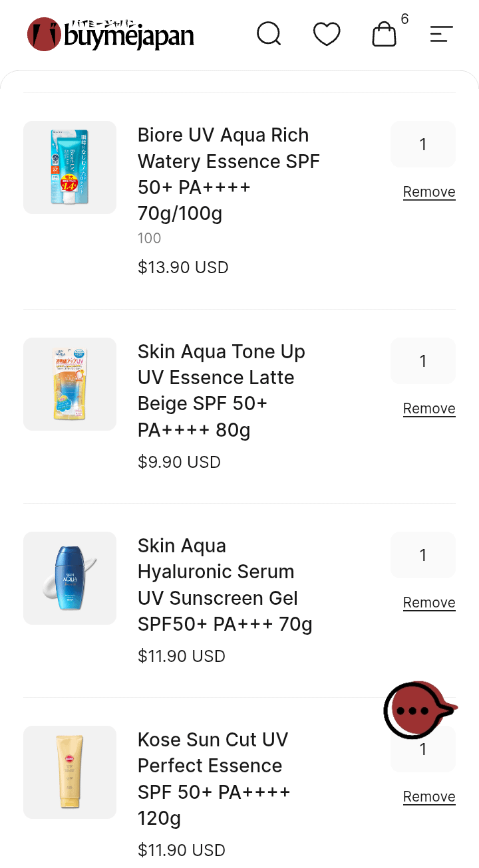Screen dimensions: 479x868
Task: Remove Kose Sun Cut UV from cart
Action: 429,797
